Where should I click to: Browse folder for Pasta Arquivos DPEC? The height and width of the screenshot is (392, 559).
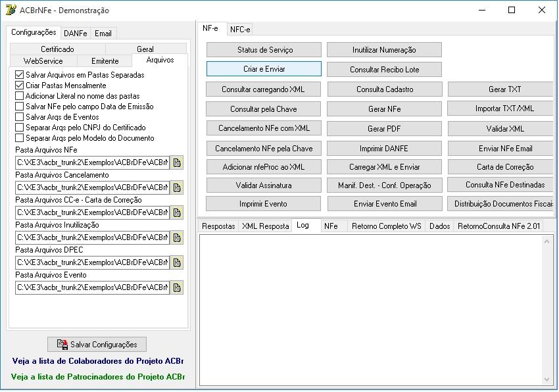coord(177,262)
